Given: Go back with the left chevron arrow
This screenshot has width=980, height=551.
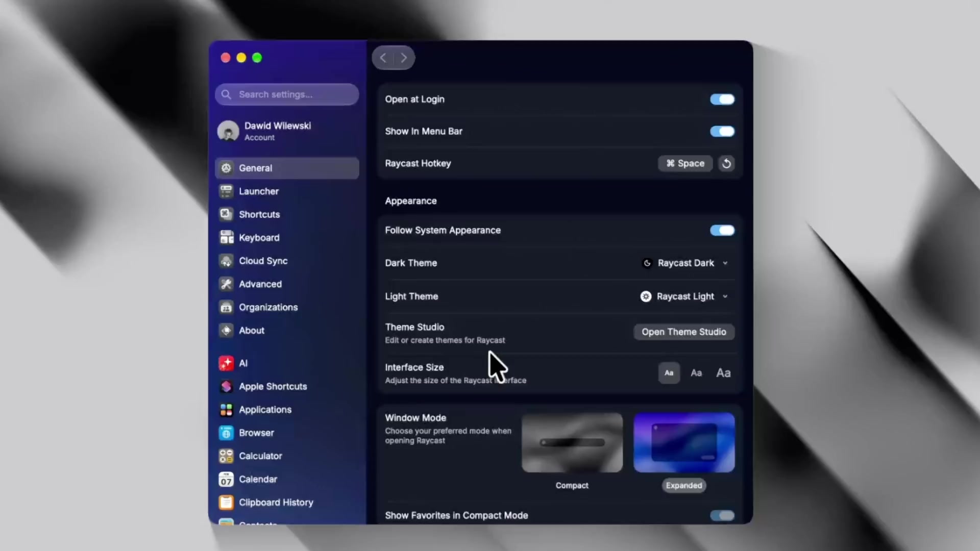Looking at the screenshot, I should [x=383, y=58].
